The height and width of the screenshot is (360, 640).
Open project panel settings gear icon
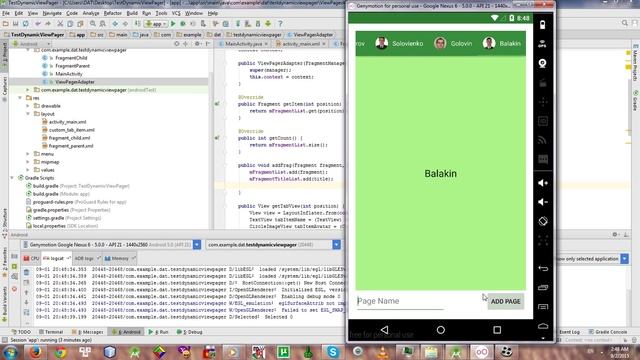(x=197, y=44)
